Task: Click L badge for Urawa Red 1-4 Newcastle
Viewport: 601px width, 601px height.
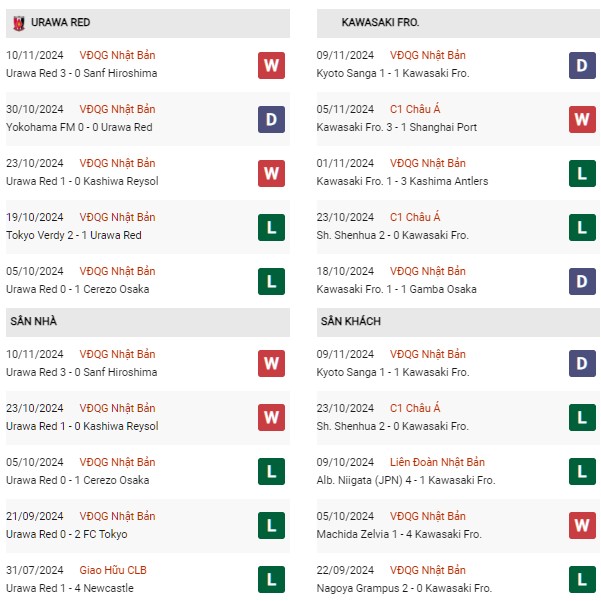Action: click(271, 580)
